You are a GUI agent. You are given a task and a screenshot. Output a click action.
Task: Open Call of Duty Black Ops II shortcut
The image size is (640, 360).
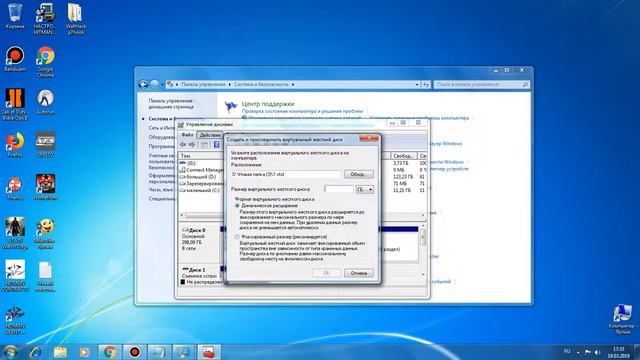pos(15,104)
